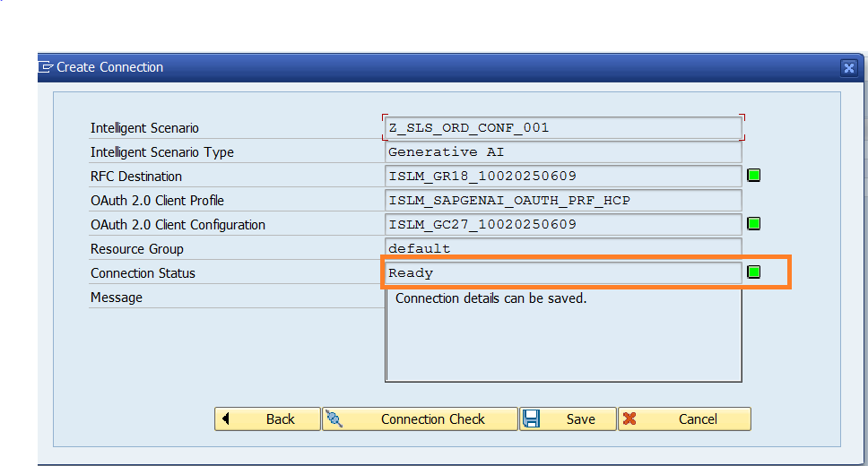Click the Connection Status label
The height and width of the screenshot is (466, 868).
[x=143, y=273]
